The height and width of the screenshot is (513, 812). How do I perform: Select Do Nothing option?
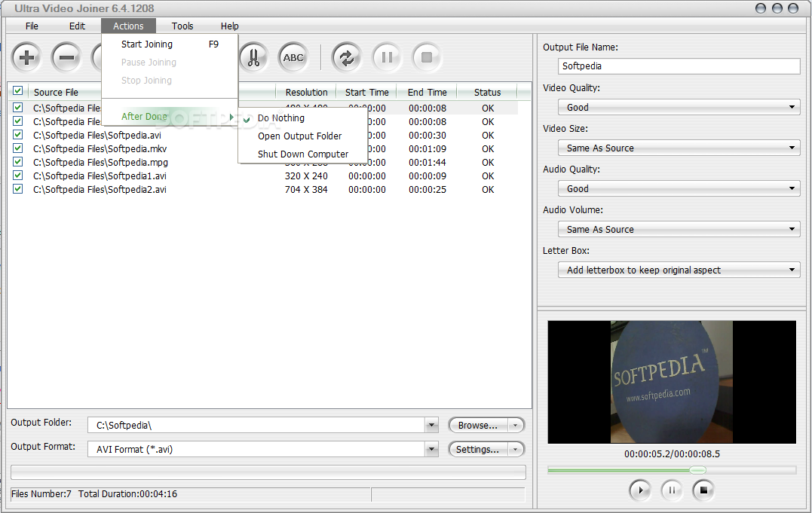coord(303,118)
